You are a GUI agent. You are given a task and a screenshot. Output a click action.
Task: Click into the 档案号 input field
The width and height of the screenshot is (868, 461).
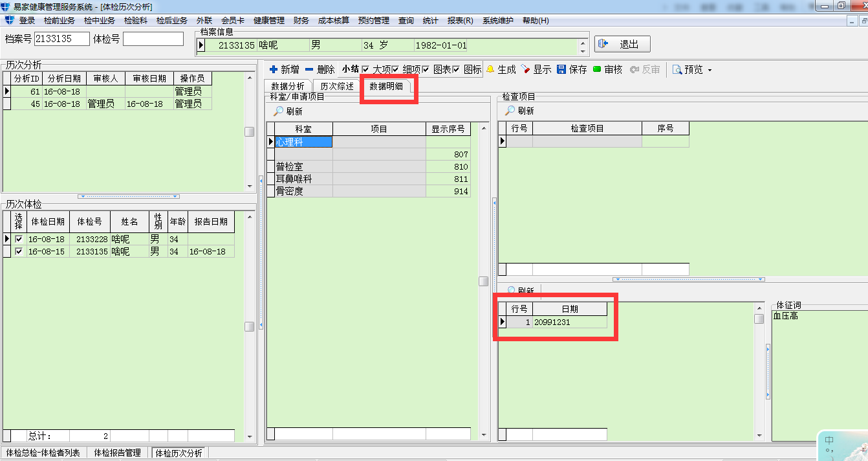(62, 39)
